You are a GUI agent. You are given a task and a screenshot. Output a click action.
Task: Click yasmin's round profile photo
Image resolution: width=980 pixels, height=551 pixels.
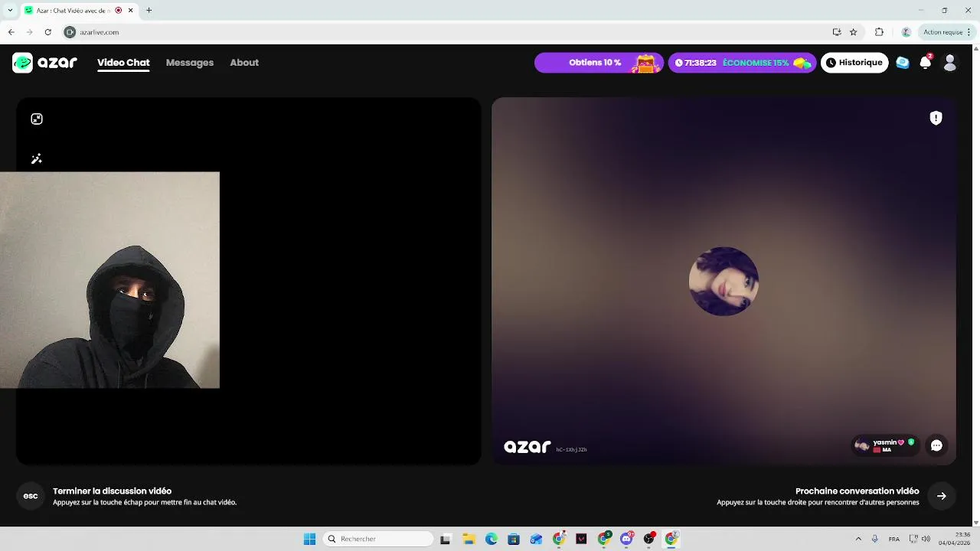click(724, 281)
